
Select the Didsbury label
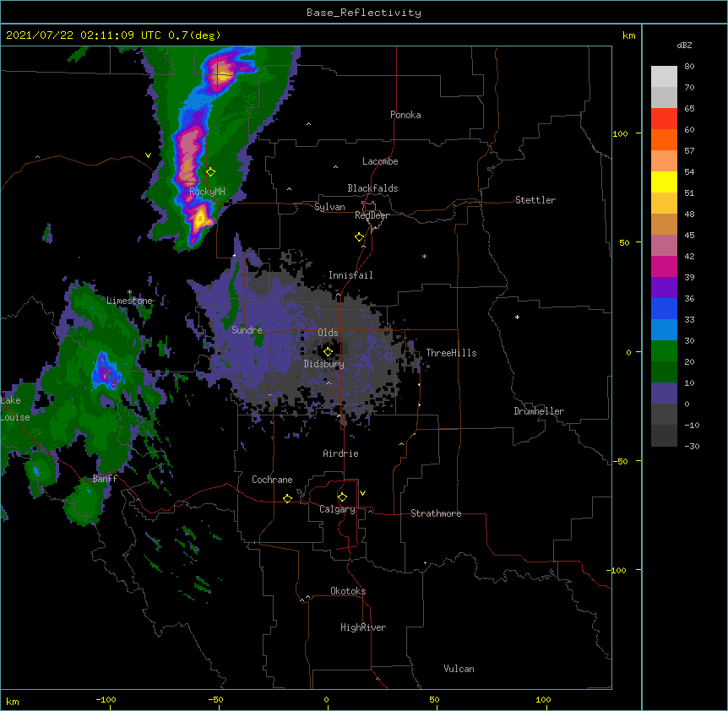(324, 364)
